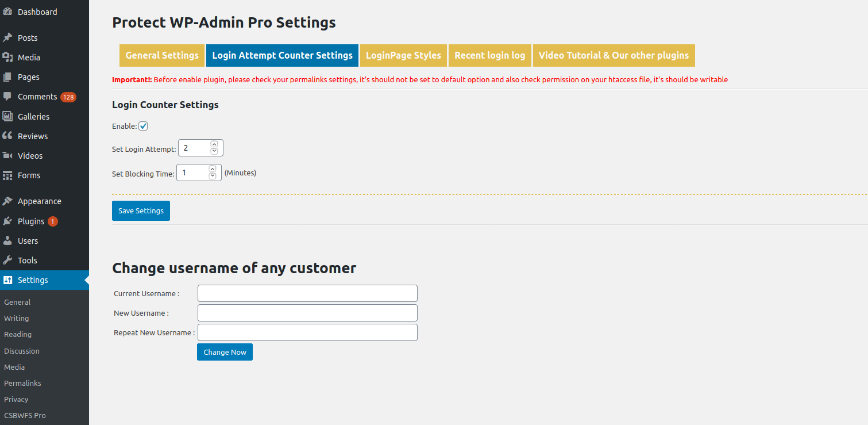The height and width of the screenshot is (425, 868).
Task: Uncheck the Enable login counter checkbox
Action: pyautogui.click(x=143, y=126)
